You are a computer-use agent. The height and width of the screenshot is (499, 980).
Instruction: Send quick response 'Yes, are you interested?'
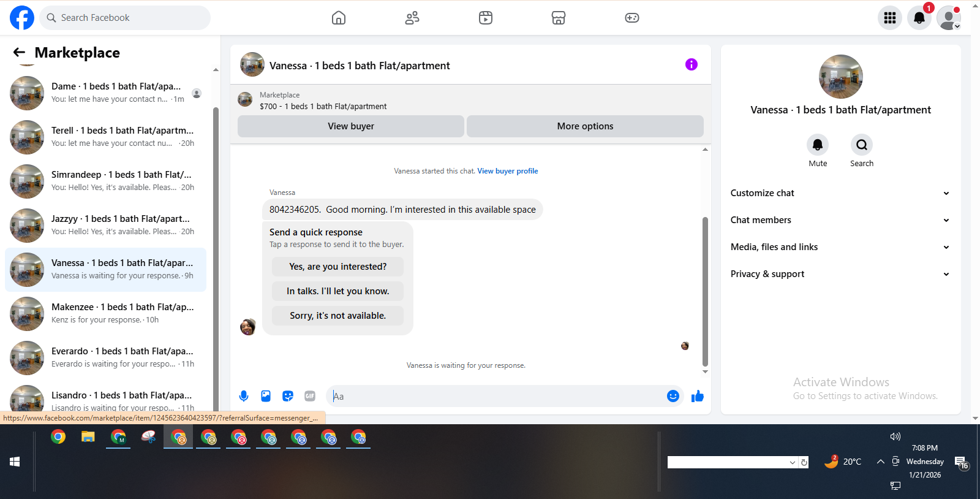(337, 267)
